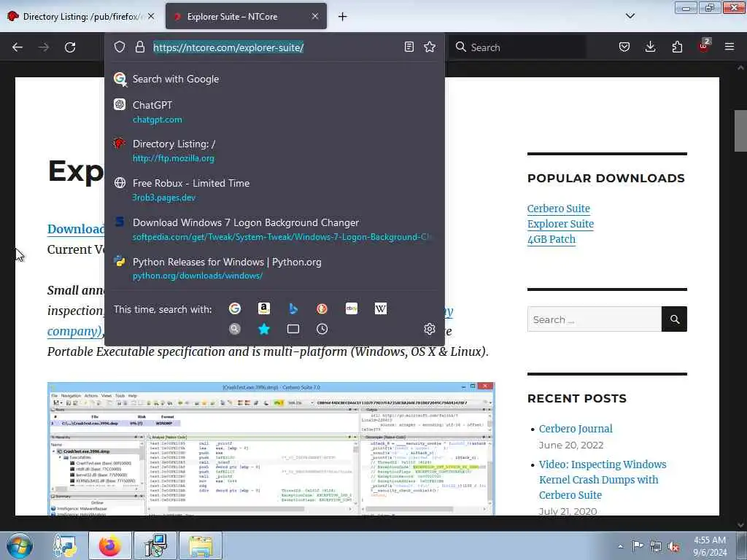
Task: Search this time with DuckDuckGo icon
Action: point(322,308)
